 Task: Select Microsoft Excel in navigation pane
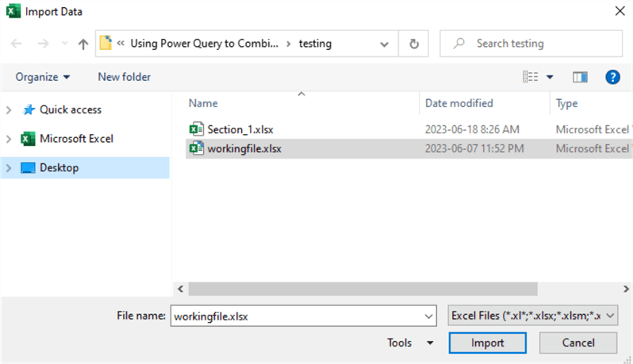pyautogui.click(x=76, y=139)
